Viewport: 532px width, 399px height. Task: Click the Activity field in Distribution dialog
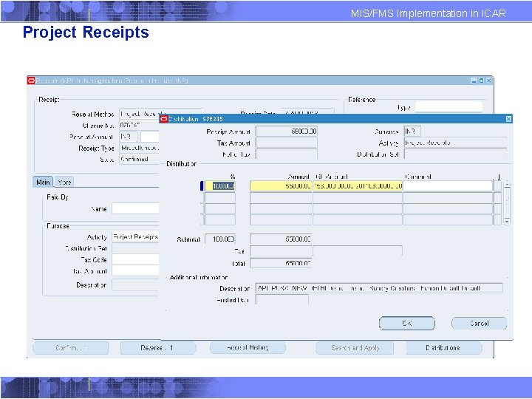[455, 143]
